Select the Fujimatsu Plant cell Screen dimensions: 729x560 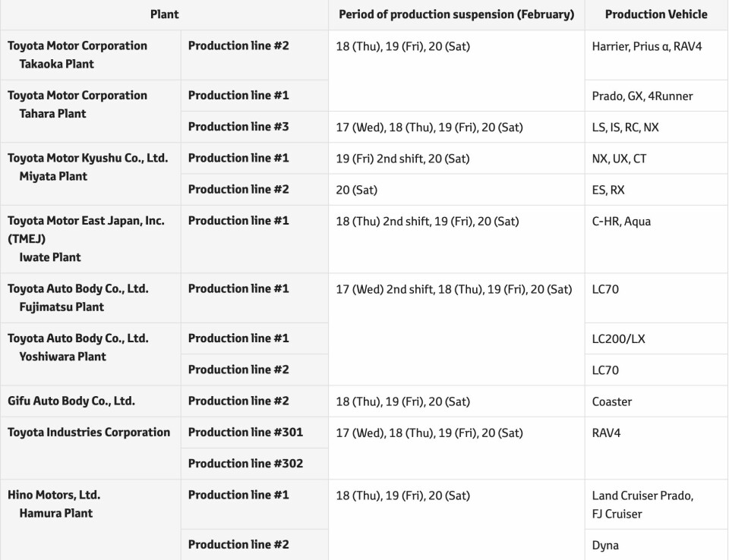point(78,297)
